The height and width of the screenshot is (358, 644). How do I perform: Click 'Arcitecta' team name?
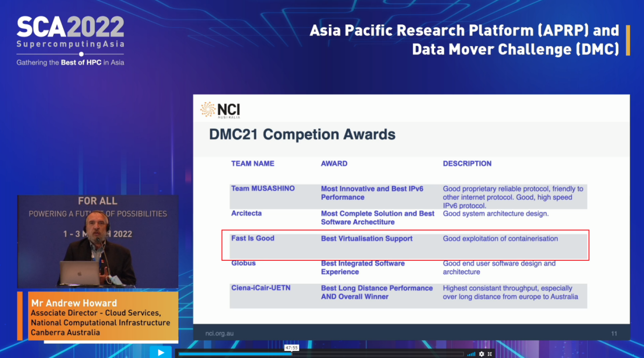247,214
